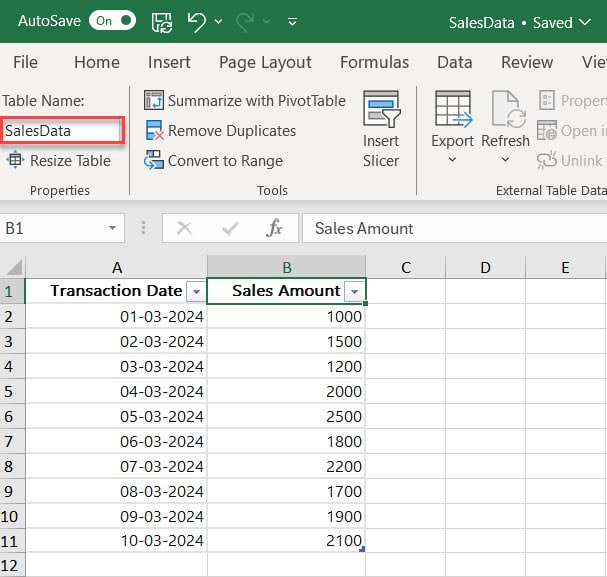
Task: Click the cell containing 1700
Action: coord(286,491)
